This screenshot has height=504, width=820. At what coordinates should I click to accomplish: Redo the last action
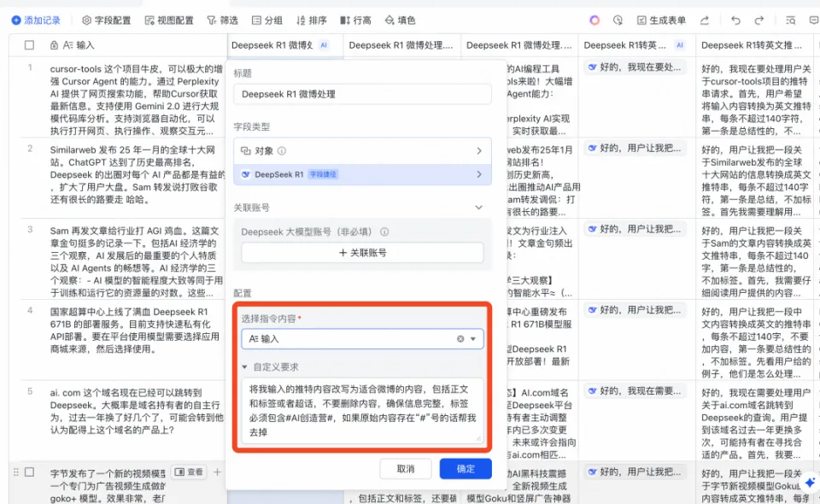(x=758, y=21)
